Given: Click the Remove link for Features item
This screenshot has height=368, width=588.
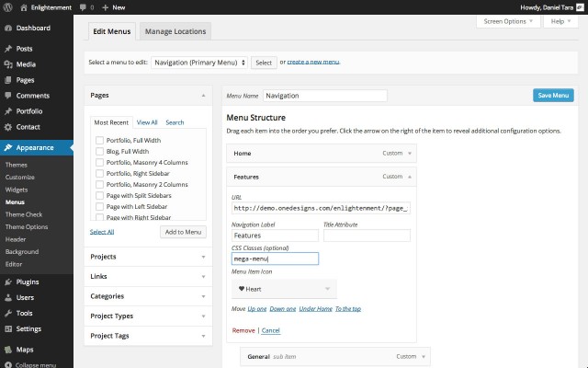Looking at the screenshot, I should (243, 329).
